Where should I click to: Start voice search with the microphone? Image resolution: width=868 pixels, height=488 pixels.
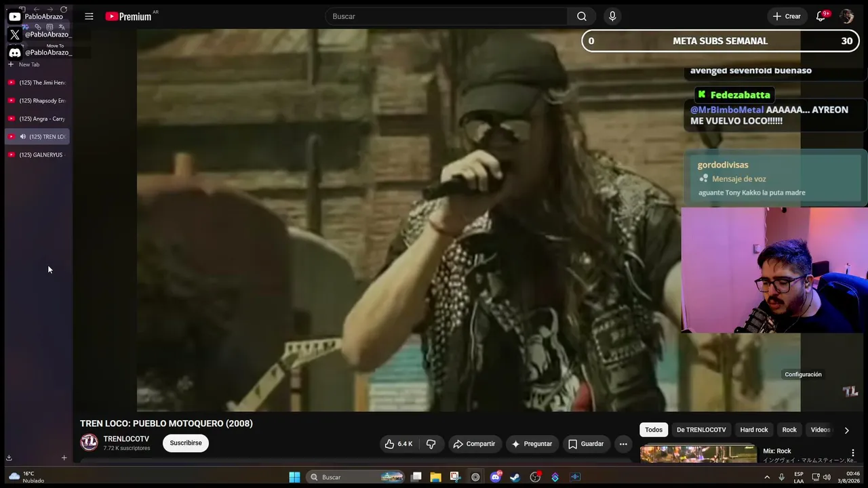pos(612,16)
